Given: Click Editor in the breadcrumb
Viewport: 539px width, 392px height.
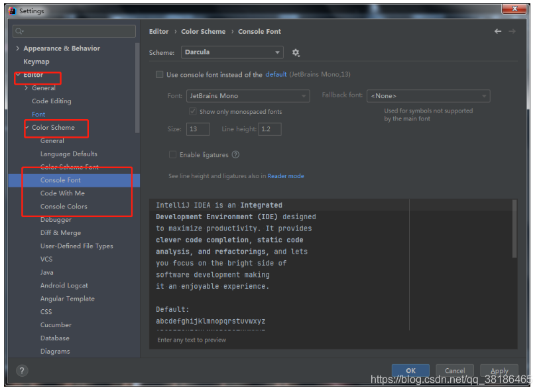Looking at the screenshot, I should pos(159,32).
